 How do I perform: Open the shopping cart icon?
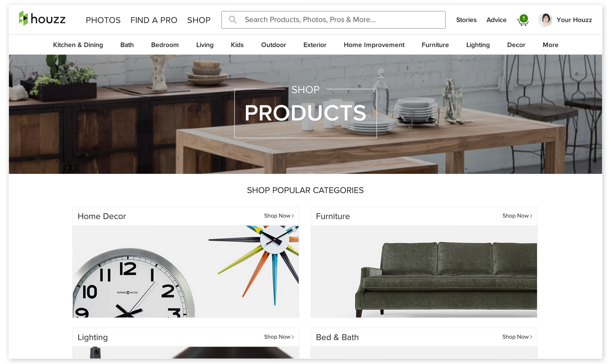523,20
